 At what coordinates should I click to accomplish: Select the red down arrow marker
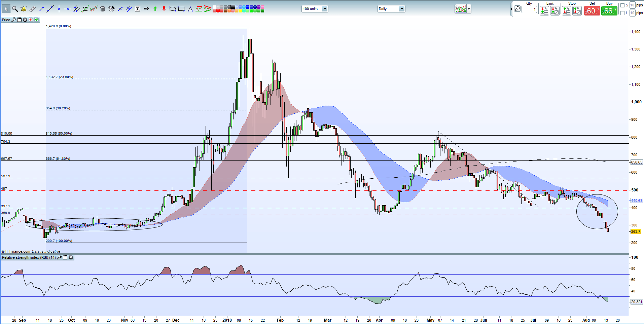coord(164,9)
